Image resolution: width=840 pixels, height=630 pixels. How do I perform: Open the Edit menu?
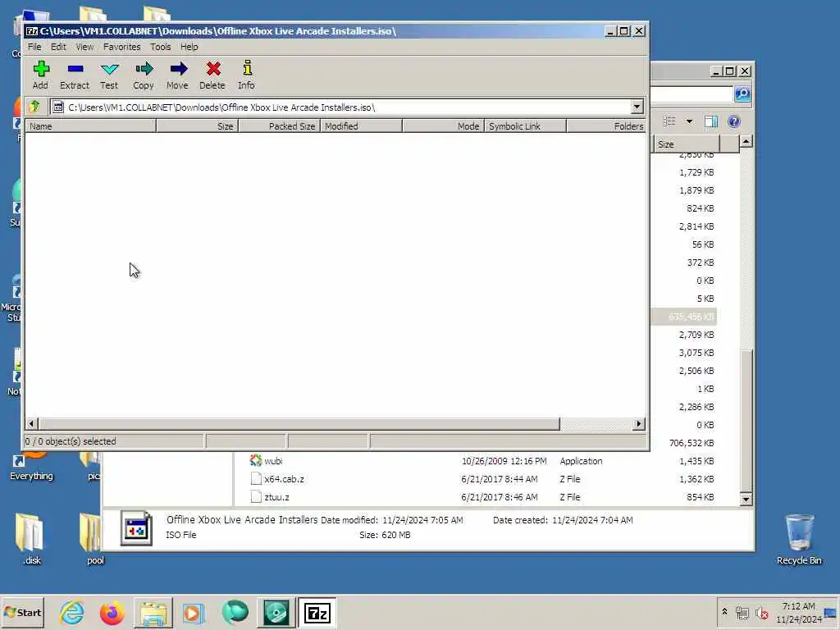58,47
